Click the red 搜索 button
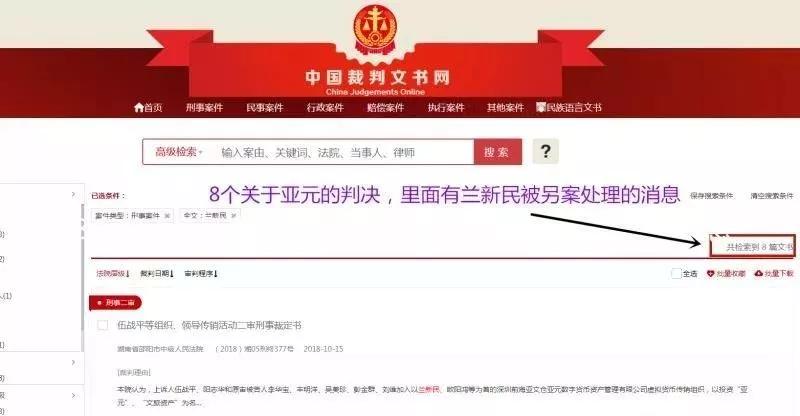 pos(497,152)
